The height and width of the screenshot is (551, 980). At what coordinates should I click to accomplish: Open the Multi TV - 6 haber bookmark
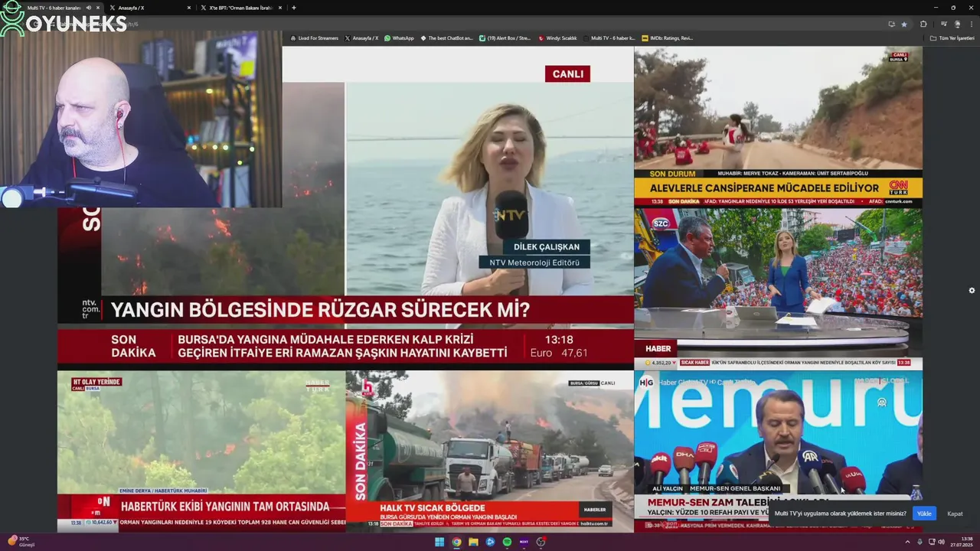(x=609, y=37)
